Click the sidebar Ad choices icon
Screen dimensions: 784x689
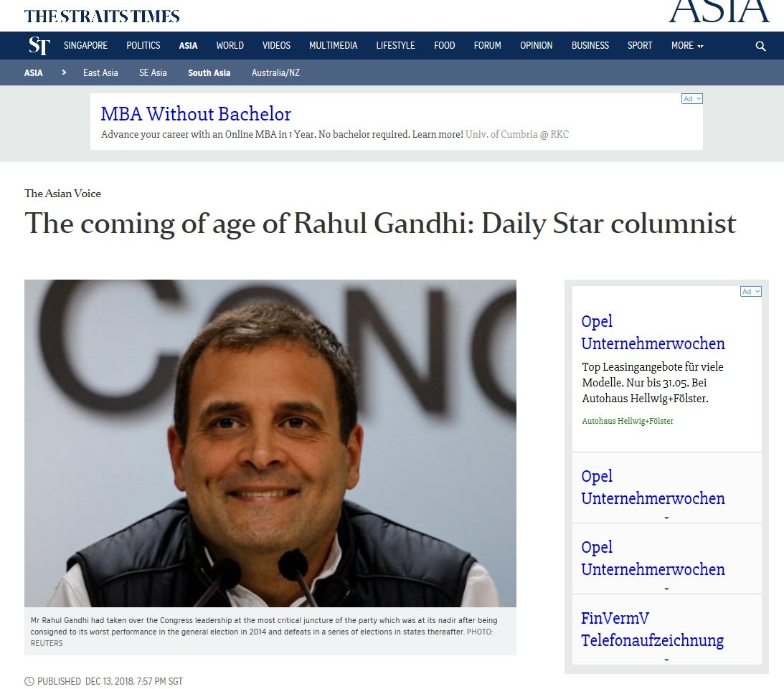tap(750, 291)
